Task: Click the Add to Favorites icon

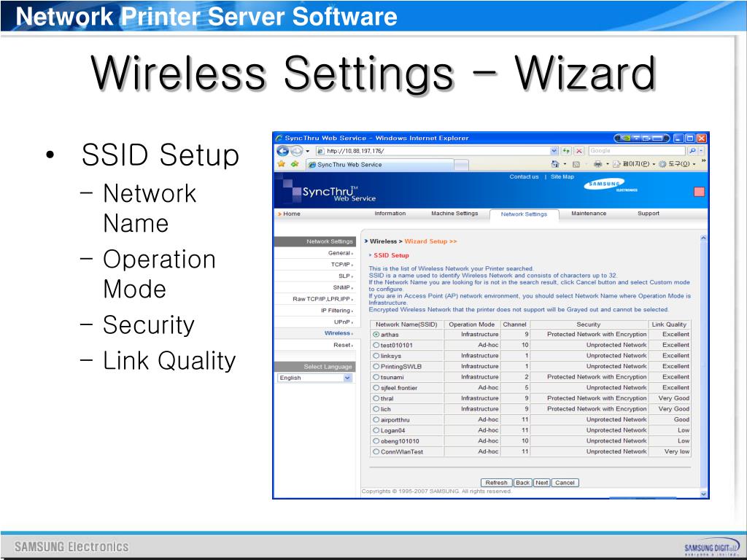Action: tap(295, 164)
